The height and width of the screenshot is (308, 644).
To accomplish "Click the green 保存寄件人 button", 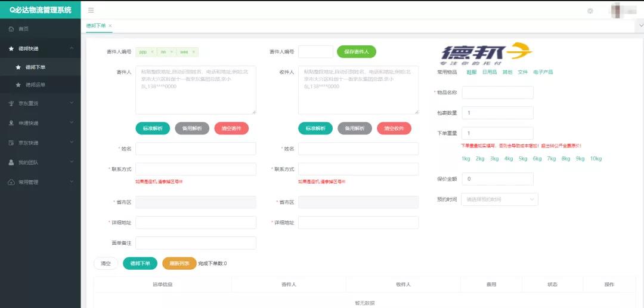I will click(356, 52).
